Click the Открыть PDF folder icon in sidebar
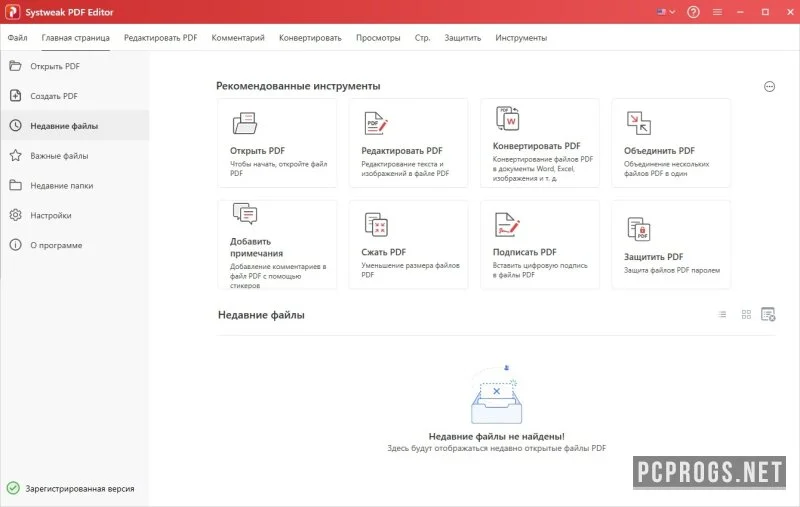Image resolution: width=800 pixels, height=507 pixels. (15, 66)
